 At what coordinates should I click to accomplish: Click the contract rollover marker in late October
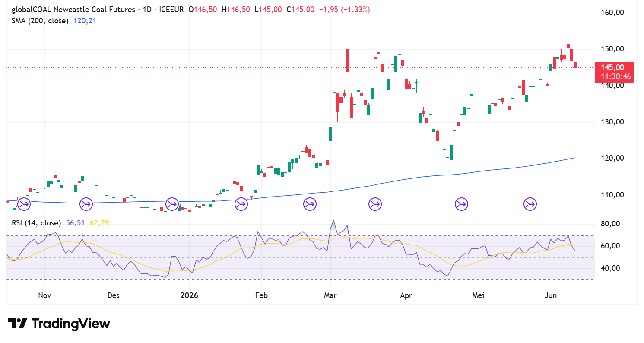[24, 204]
